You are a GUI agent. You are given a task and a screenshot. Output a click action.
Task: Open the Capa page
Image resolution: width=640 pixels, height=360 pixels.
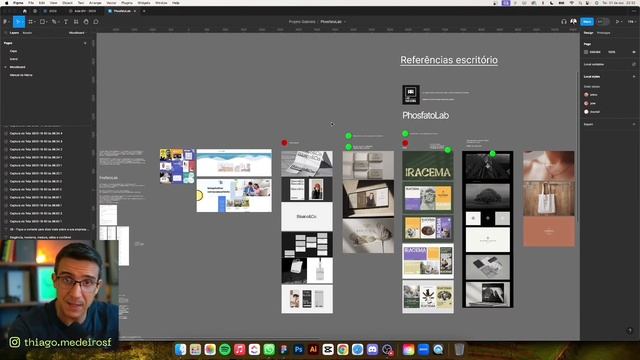click(13, 51)
